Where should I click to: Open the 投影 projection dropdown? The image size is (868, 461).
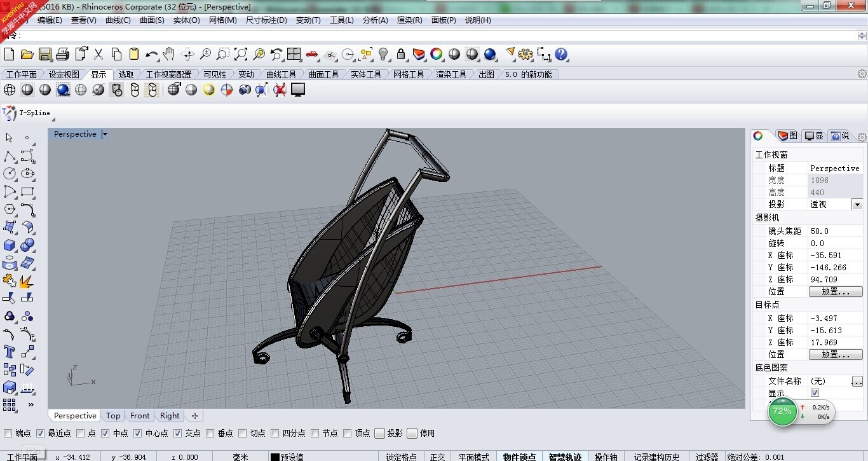coord(857,204)
